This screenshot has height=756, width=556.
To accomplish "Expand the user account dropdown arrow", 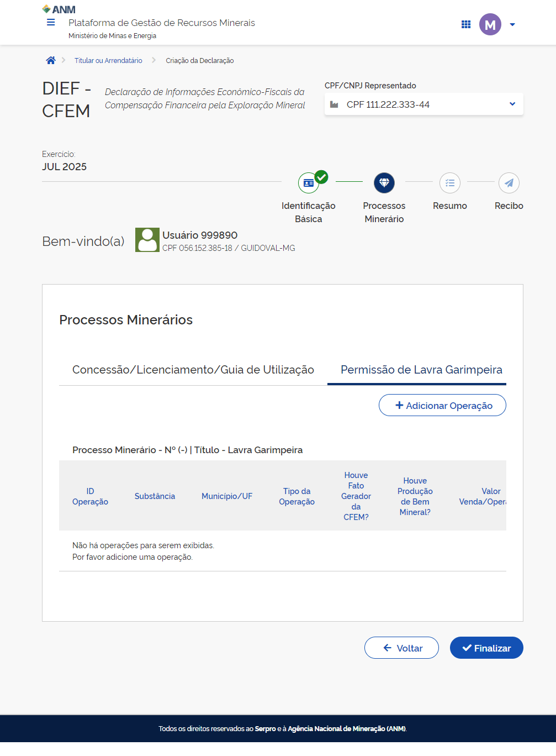I will click(x=512, y=24).
